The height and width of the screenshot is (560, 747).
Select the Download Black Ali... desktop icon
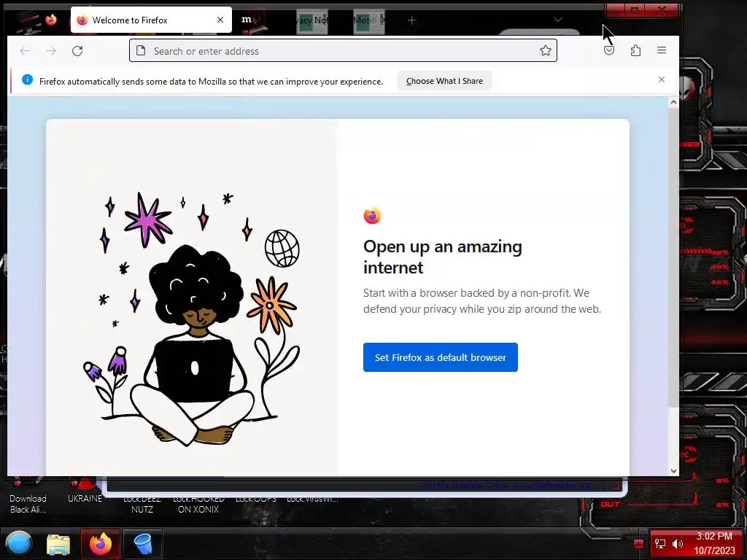point(28,495)
